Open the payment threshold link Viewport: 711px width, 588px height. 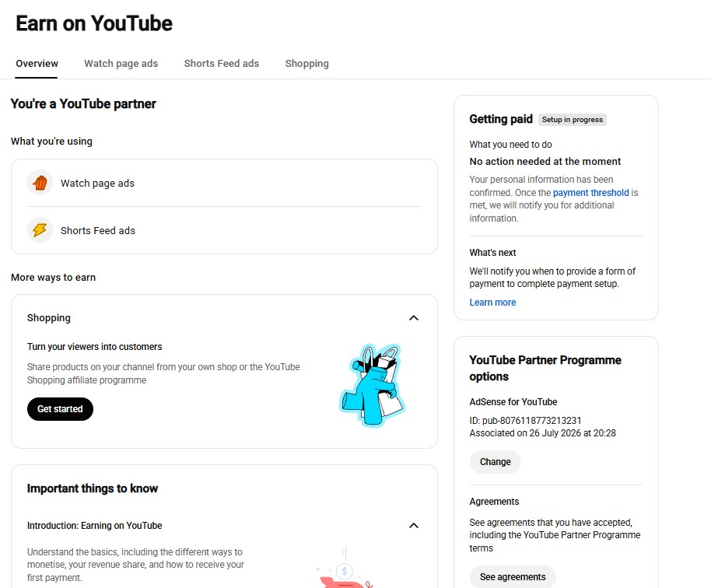(x=591, y=193)
